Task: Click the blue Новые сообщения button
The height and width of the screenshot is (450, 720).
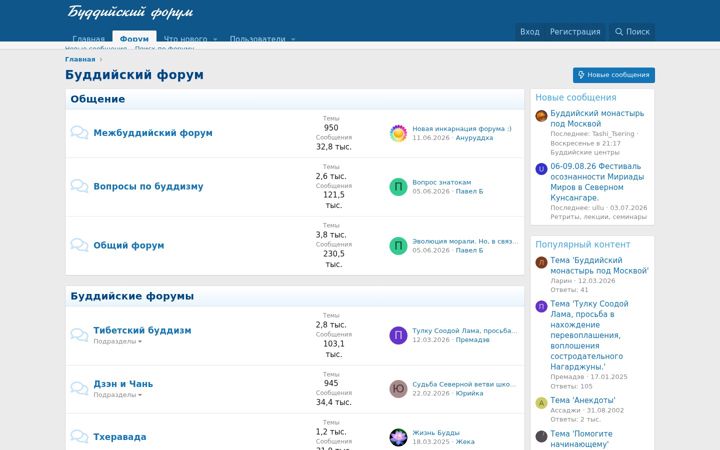Action: 613,75
